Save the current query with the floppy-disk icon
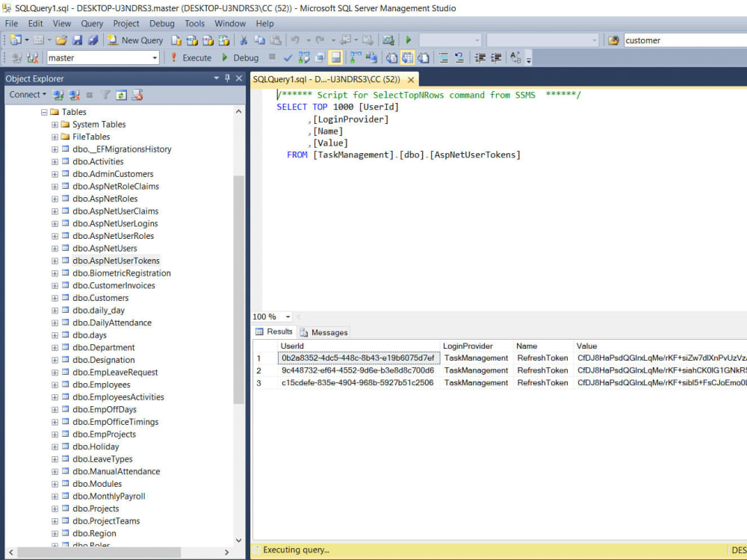 pyautogui.click(x=77, y=40)
